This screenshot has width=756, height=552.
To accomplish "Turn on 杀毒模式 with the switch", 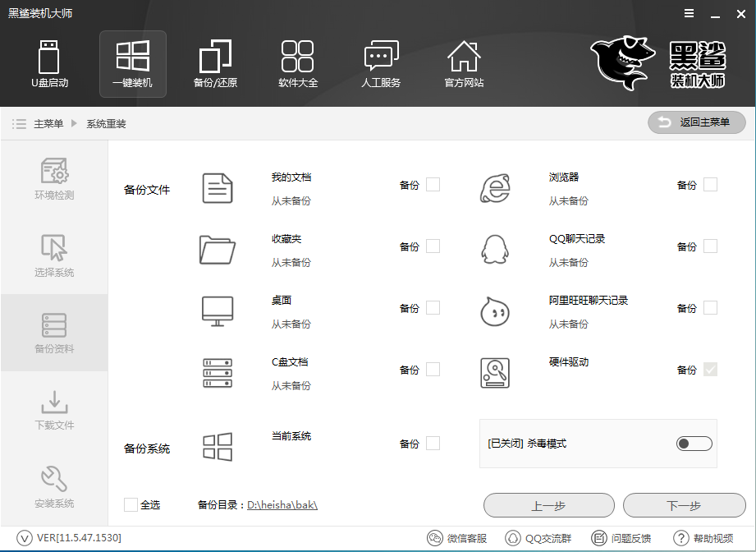I will [x=694, y=443].
